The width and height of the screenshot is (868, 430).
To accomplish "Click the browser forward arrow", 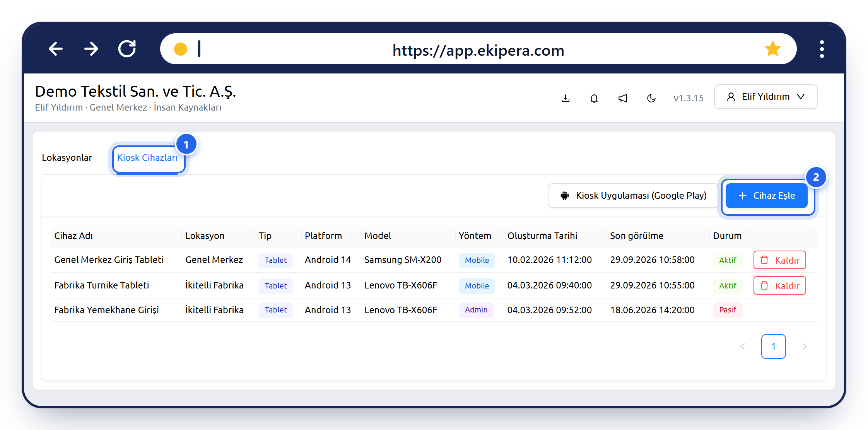I will (91, 49).
